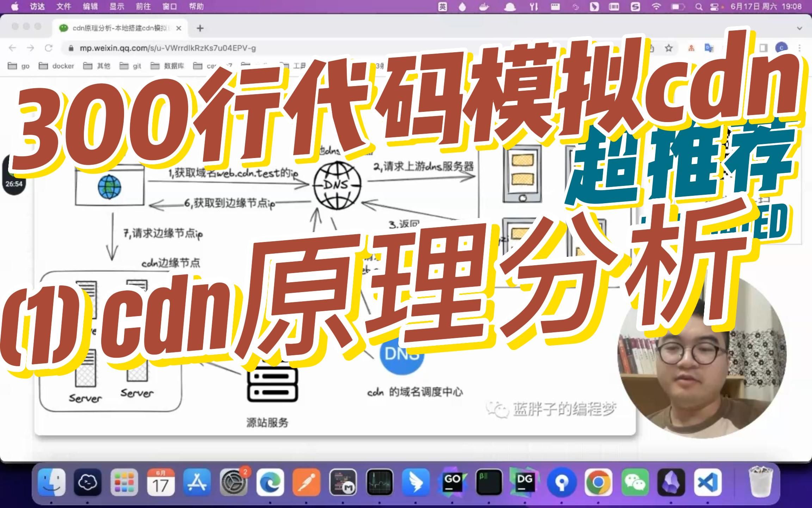Toggle the input method 英 indicator
The image size is (812, 508).
pos(443,7)
